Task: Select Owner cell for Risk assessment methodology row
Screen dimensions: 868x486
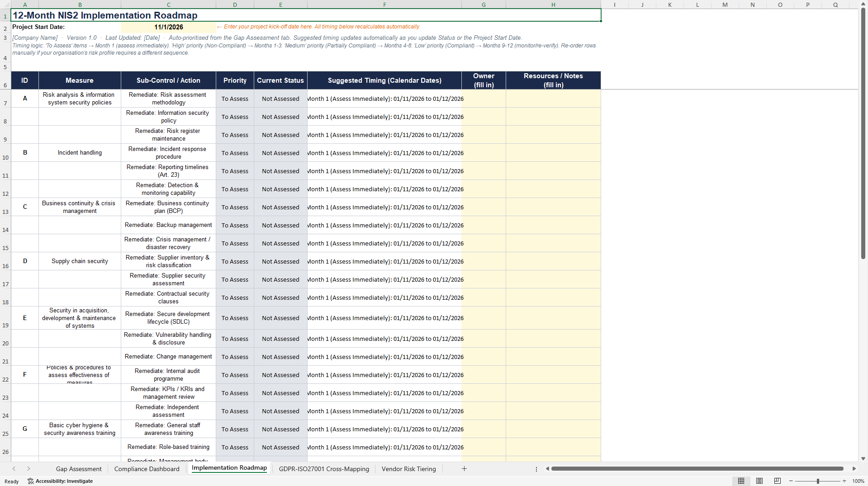Action: (484, 99)
